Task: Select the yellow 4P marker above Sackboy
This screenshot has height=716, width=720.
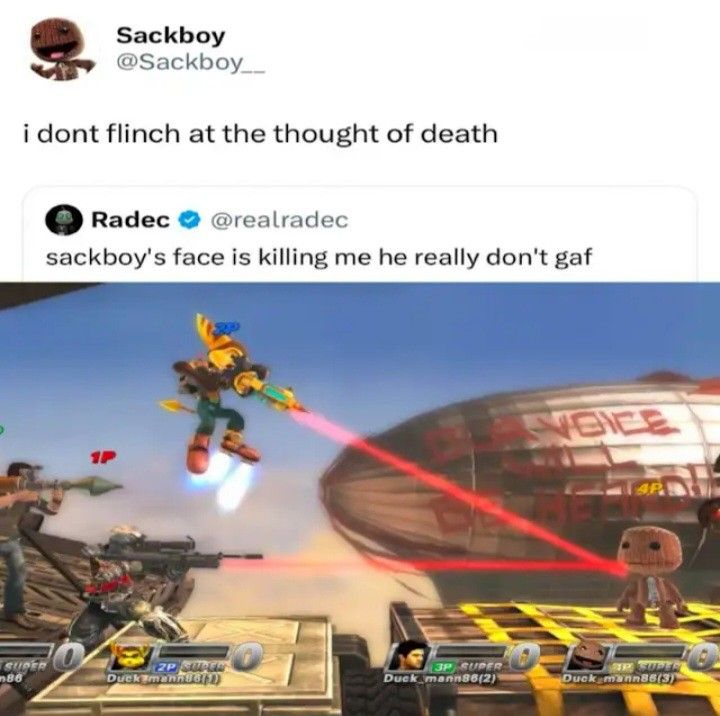Action: (646, 488)
